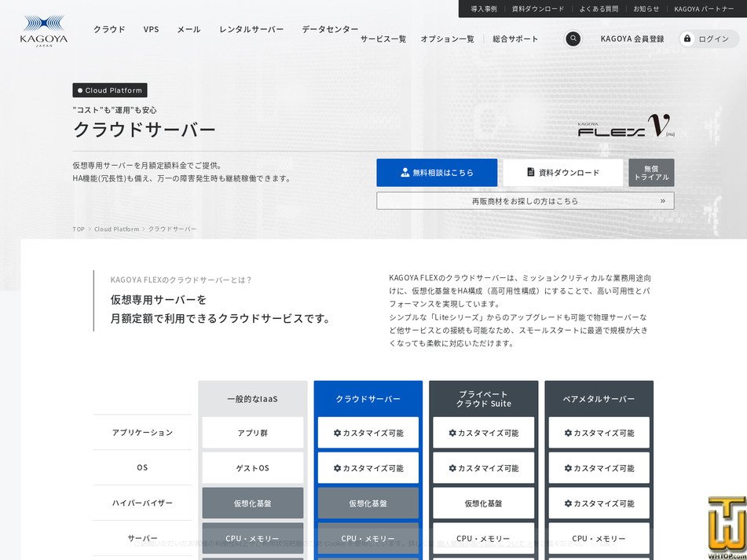Click ベアメタルサーバー CPU・メモリー cell
The height and width of the screenshot is (560, 747).
click(x=599, y=538)
